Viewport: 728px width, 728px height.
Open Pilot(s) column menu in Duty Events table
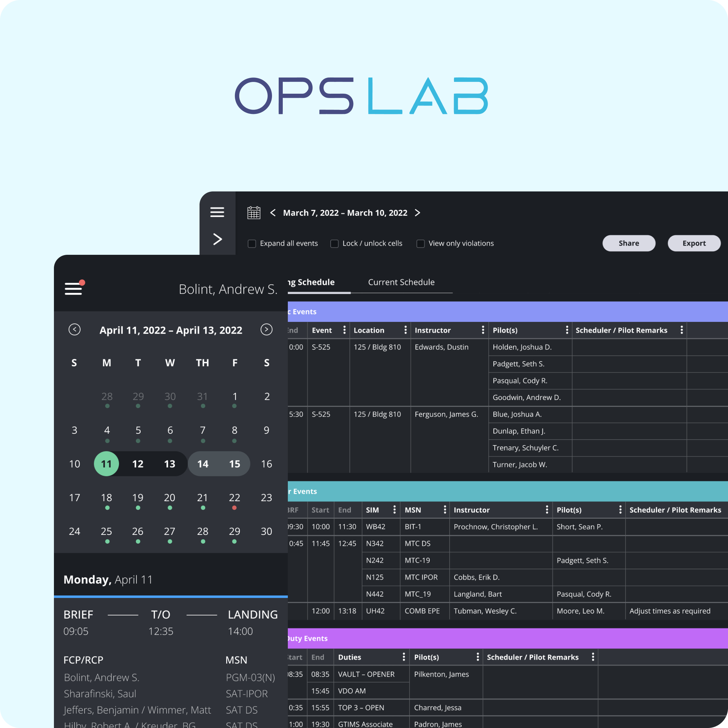coord(478,657)
